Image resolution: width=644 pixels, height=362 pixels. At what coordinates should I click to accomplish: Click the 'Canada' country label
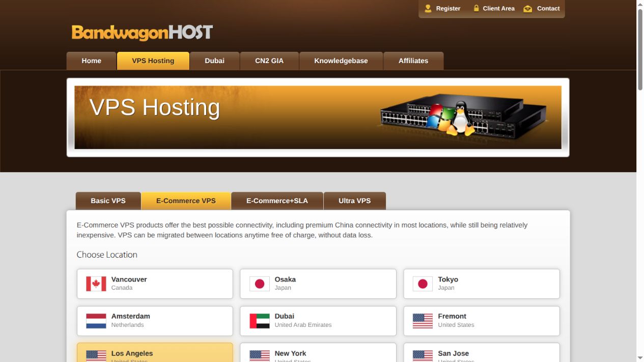click(x=122, y=288)
